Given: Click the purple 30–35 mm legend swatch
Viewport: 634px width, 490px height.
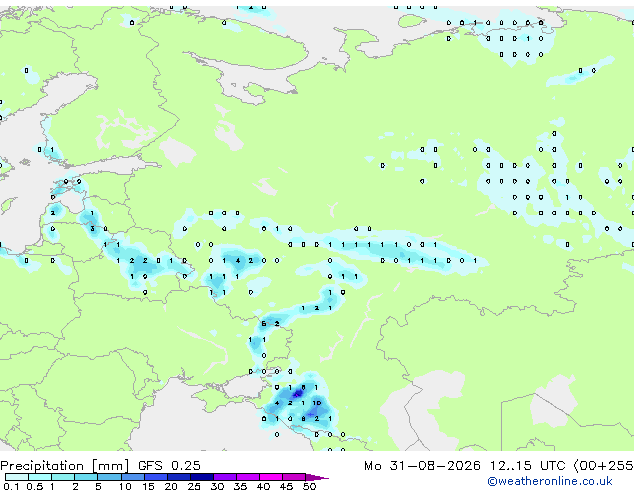Looking at the screenshot, I should 225,477.
